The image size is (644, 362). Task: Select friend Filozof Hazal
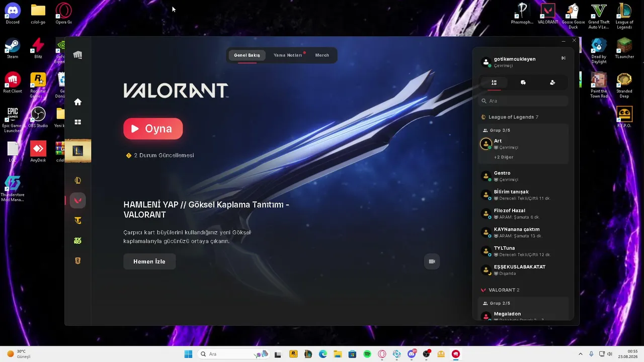pyautogui.click(x=523, y=214)
